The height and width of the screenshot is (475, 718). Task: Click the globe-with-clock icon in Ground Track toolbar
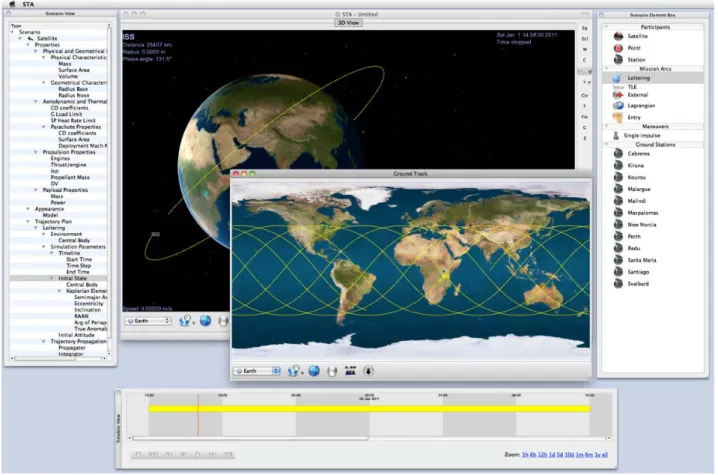[x=294, y=371]
